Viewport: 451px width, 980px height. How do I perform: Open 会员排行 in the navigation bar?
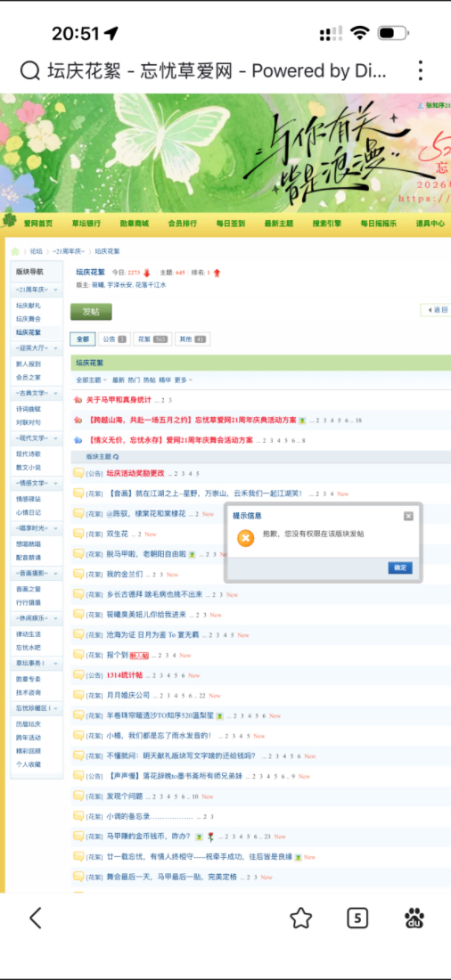(183, 224)
